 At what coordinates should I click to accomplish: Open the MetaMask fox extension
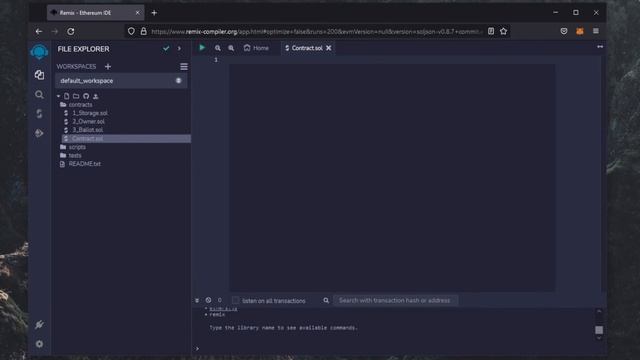point(580,31)
